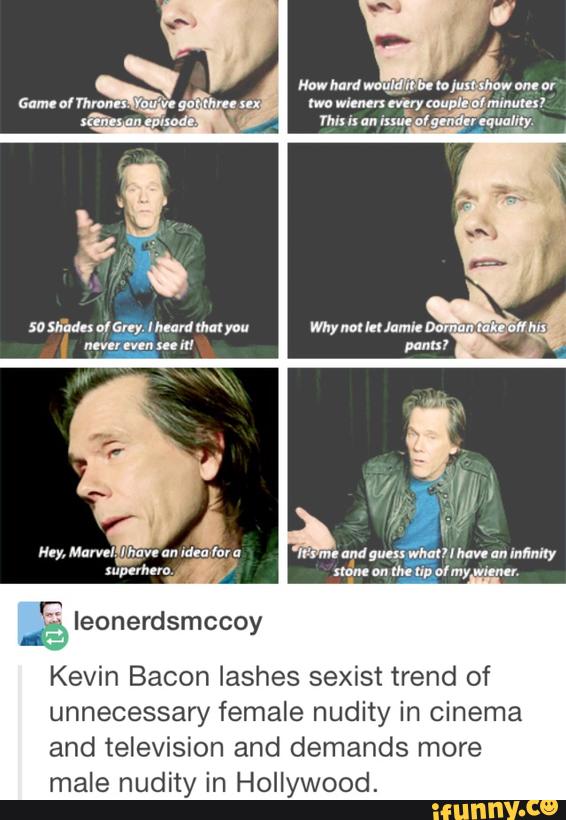Click the 'Kevin Bacon lashes sexist trend' post text
Viewport: 566px width, 820px height.
click(x=285, y=729)
